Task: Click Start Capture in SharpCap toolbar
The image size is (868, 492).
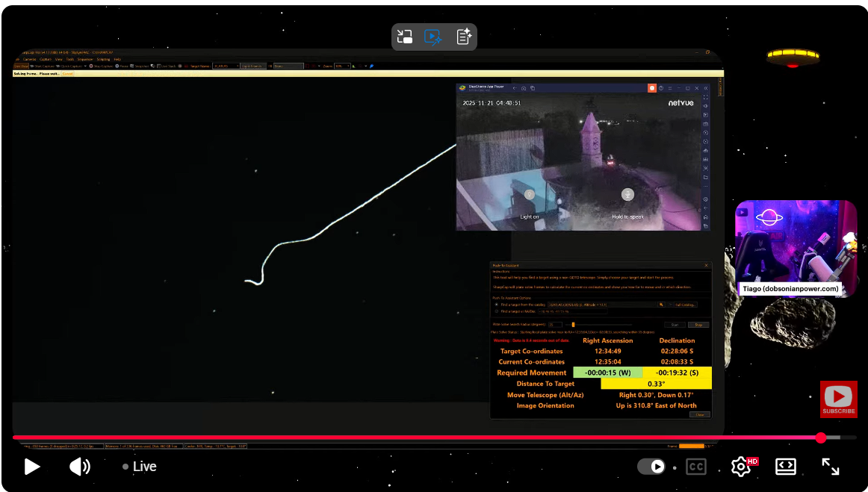Action: tap(42, 66)
